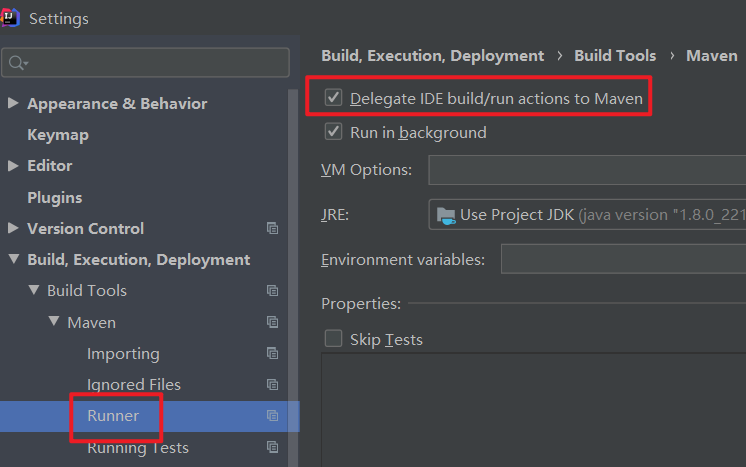Select the Build Tools tree item label
This screenshot has height=467, width=746.
click(87, 291)
